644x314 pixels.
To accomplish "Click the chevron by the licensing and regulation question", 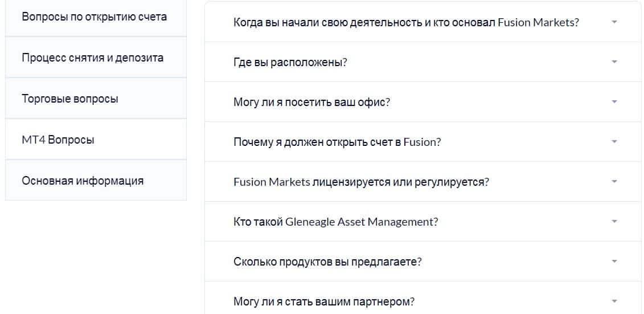I will (614, 182).
